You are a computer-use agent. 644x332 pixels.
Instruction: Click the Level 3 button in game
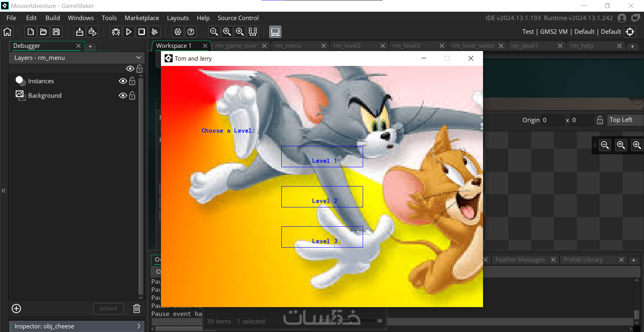click(322, 237)
